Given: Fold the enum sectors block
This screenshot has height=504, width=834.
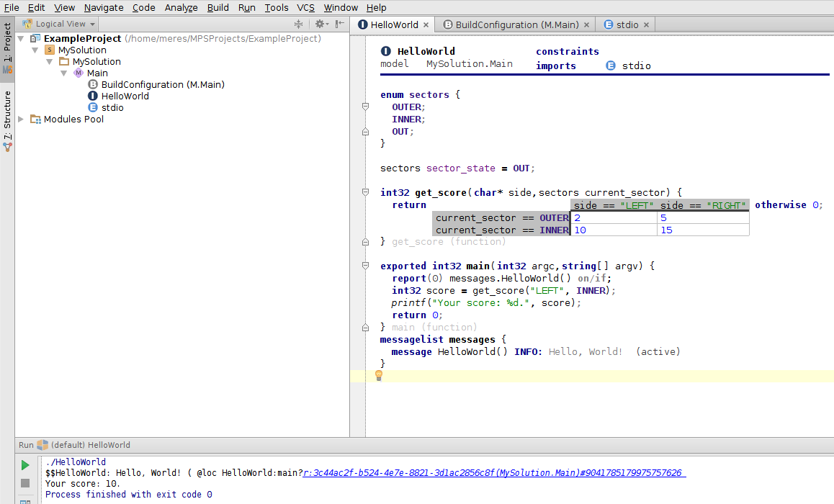Looking at the screenshot, I should 365,107.
